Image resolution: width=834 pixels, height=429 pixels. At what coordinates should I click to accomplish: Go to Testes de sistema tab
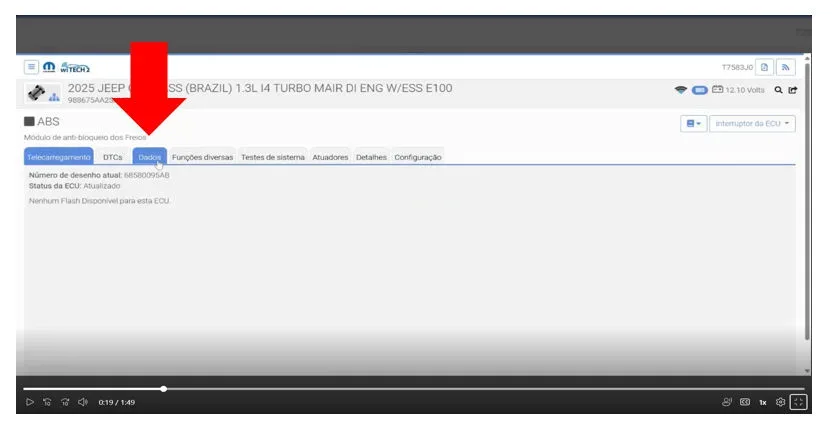273,157
